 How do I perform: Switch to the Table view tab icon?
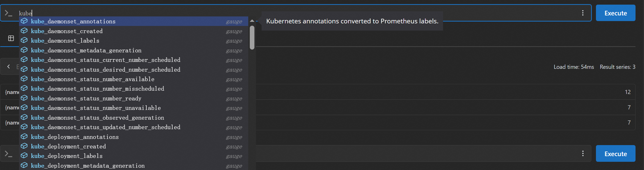[x=11, y=38]
